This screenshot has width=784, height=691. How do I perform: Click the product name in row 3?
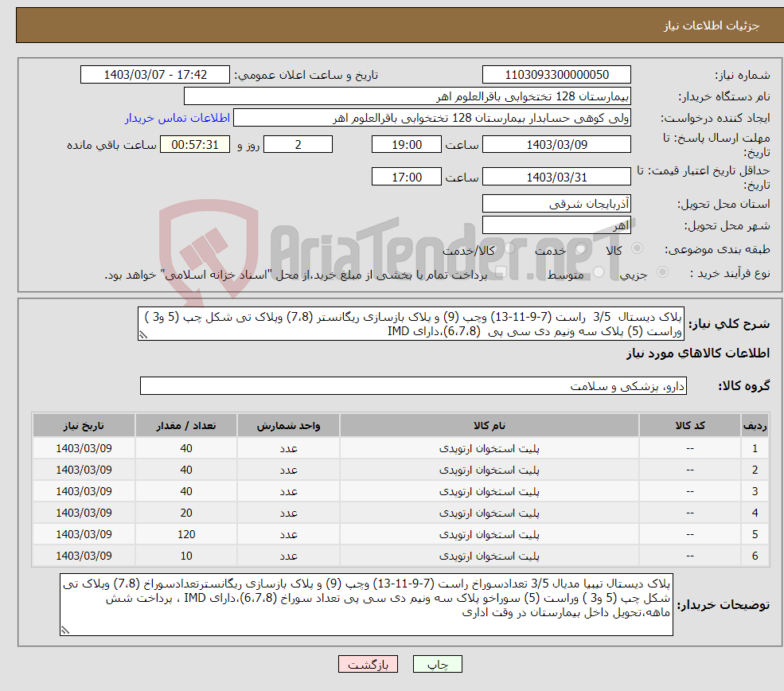(489, 491)
